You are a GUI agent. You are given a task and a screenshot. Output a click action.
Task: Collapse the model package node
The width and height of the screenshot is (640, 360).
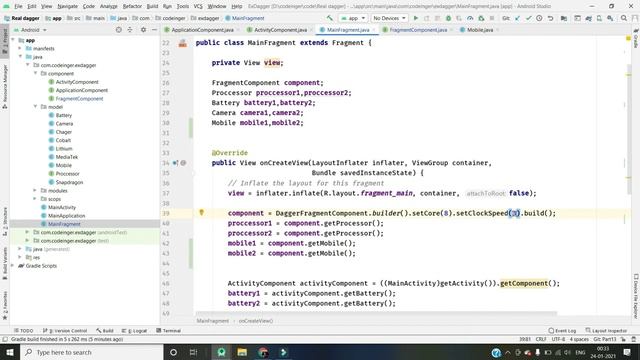point(36,107)
